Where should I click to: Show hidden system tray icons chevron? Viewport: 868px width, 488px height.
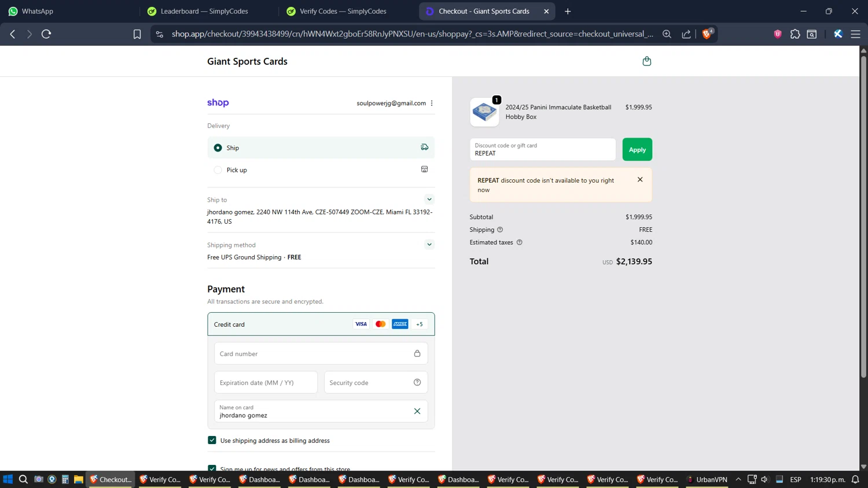pyautogui.click(x=738, y=479)
